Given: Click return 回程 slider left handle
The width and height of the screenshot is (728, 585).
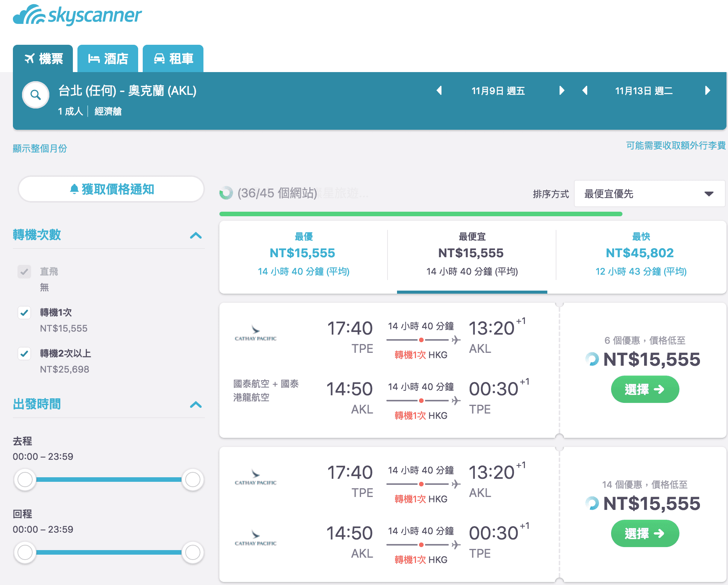Looking at the screenshot, I should 25,552.
